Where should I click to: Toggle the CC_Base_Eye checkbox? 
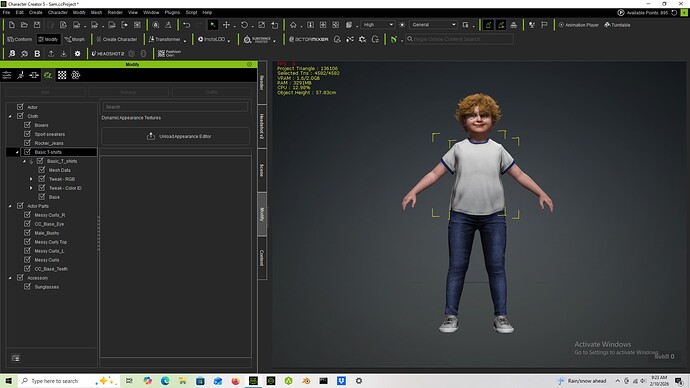click(x=27, y=223)
